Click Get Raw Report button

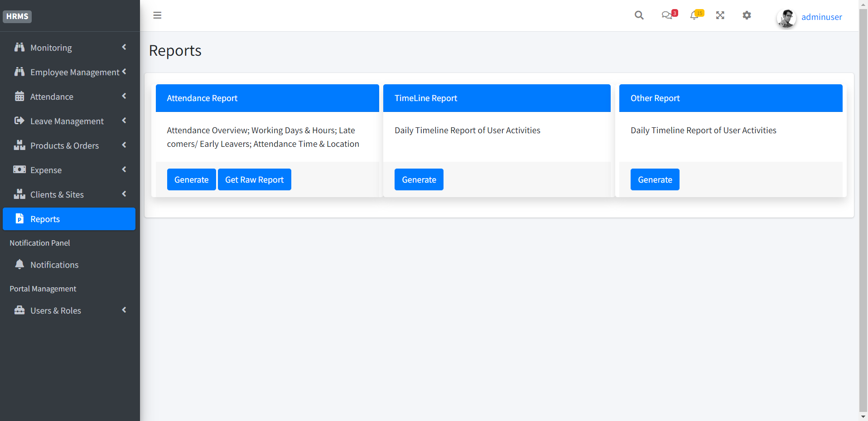(254, 179)
